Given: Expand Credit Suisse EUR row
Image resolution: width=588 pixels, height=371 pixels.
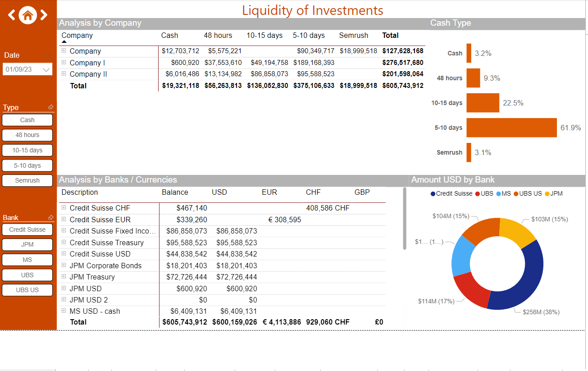Looking at the screenshot, I should [x=64, y=219].
